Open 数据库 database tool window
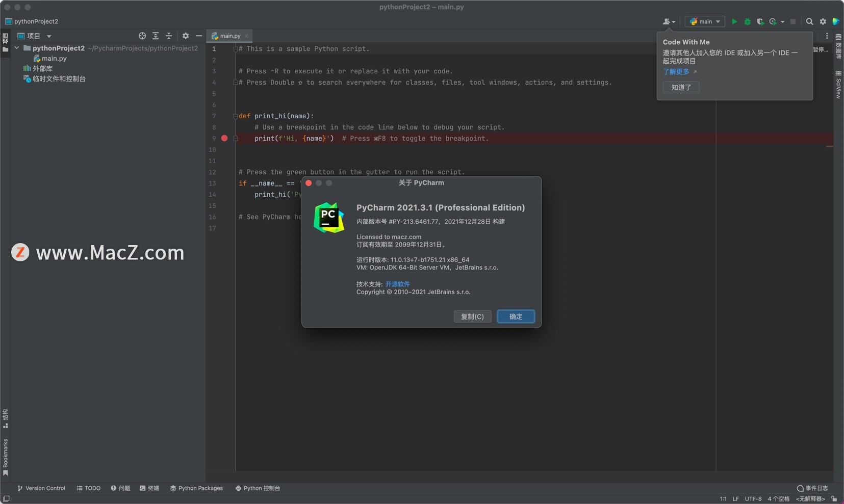 838,47
